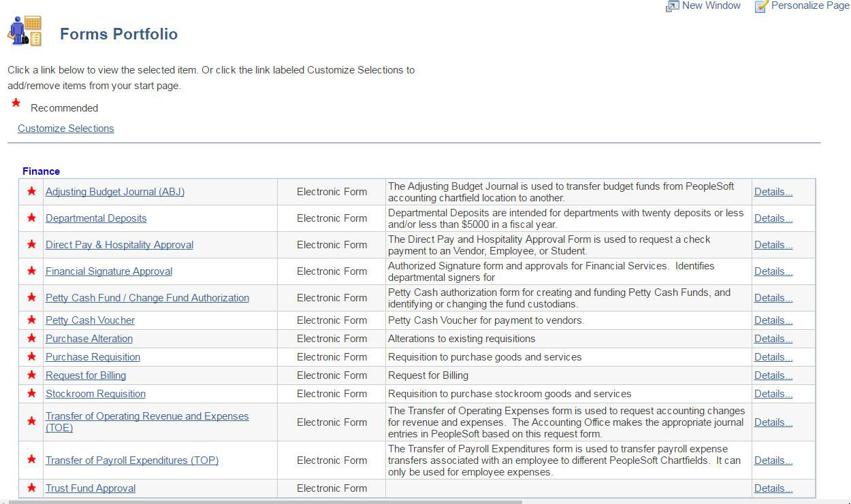Open the Departmental Deposits form
The height and width of the screenshot is (504, 851).
point(96,218)
